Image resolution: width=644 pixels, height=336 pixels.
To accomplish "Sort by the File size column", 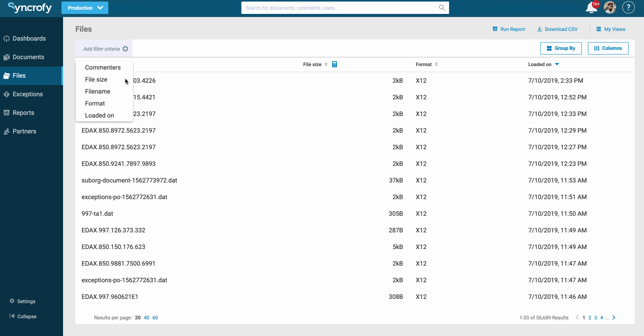I will coord(315,65).
